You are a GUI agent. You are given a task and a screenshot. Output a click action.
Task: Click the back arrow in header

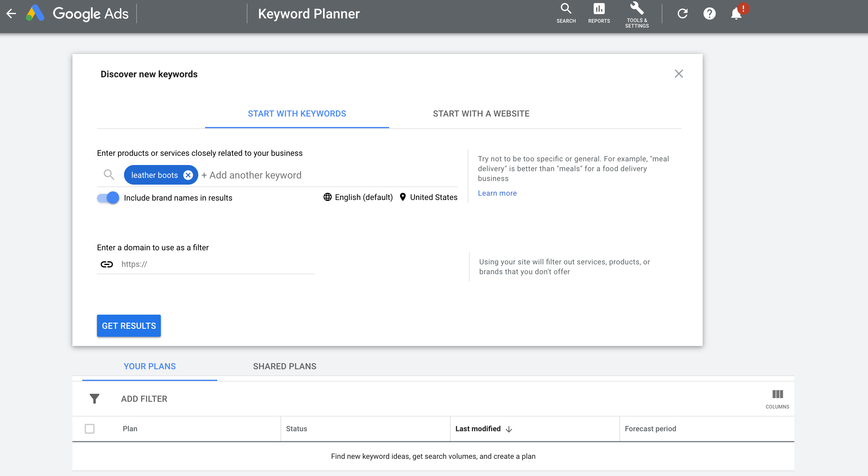(11, 13)
